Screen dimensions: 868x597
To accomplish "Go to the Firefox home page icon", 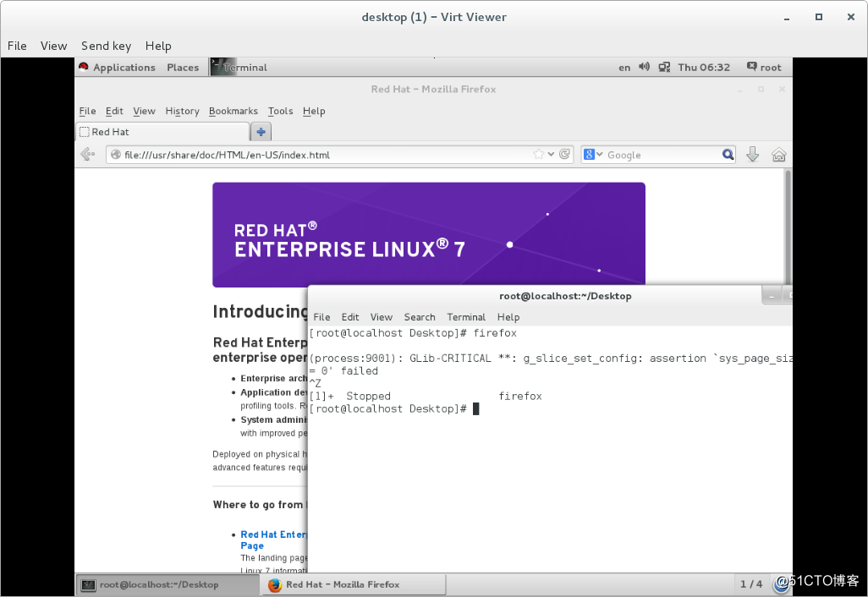I will [779, 155].
